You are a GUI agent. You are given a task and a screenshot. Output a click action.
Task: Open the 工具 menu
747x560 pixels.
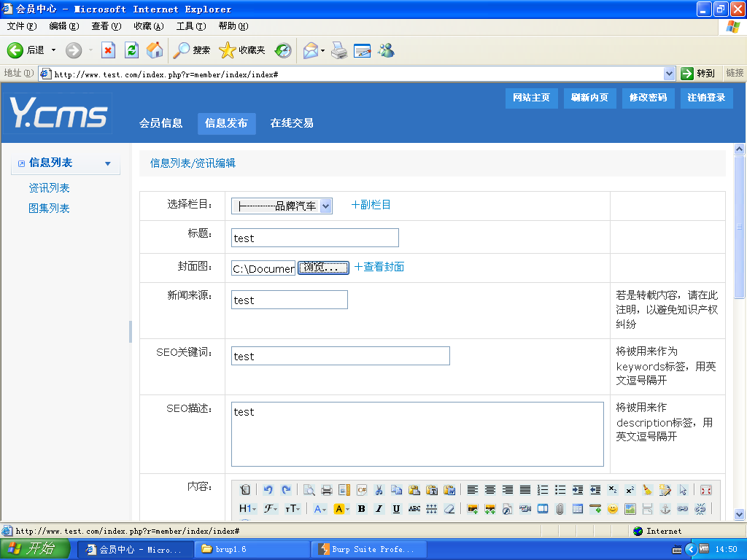tap(191, 26)
